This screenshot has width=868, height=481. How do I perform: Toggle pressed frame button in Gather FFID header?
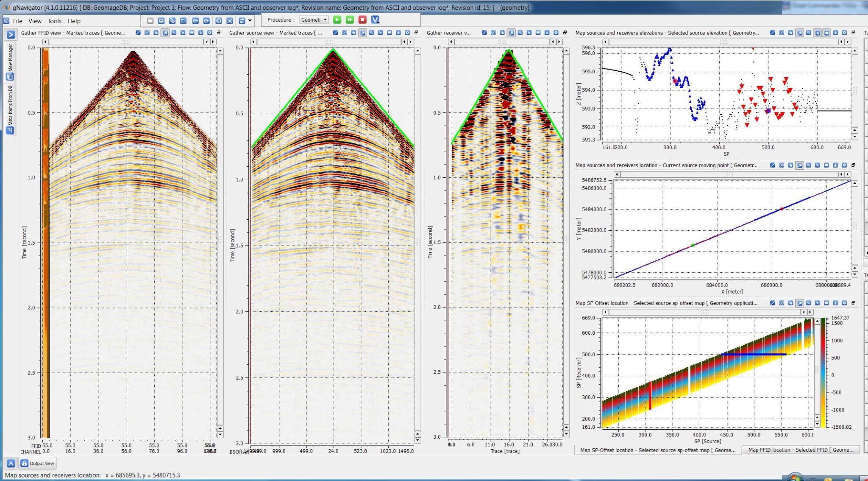pyautogui.click(x=165, y=33)
